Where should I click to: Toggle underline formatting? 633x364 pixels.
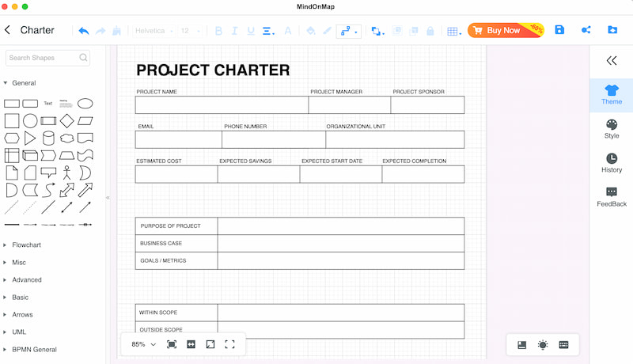click(251, 31)
